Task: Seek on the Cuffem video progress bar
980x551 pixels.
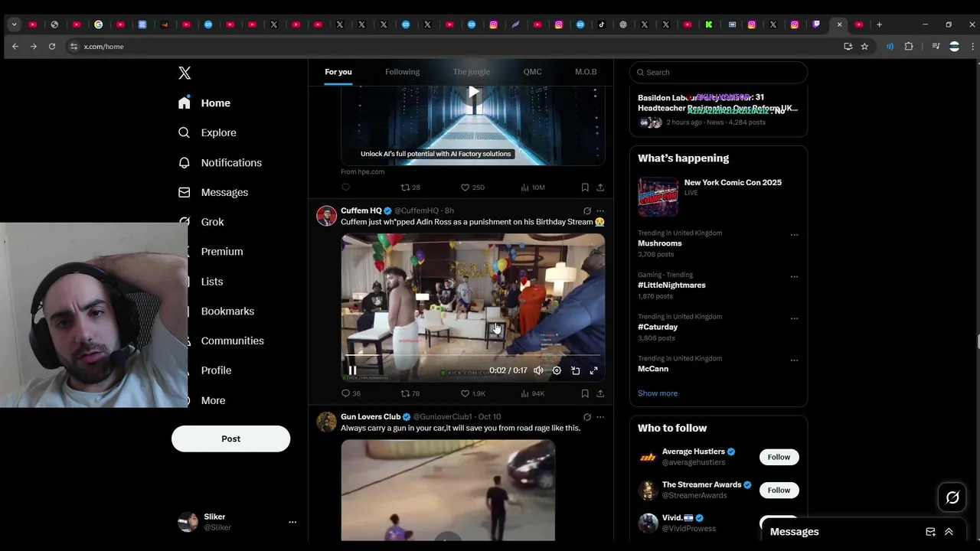Action: (472, 356)
